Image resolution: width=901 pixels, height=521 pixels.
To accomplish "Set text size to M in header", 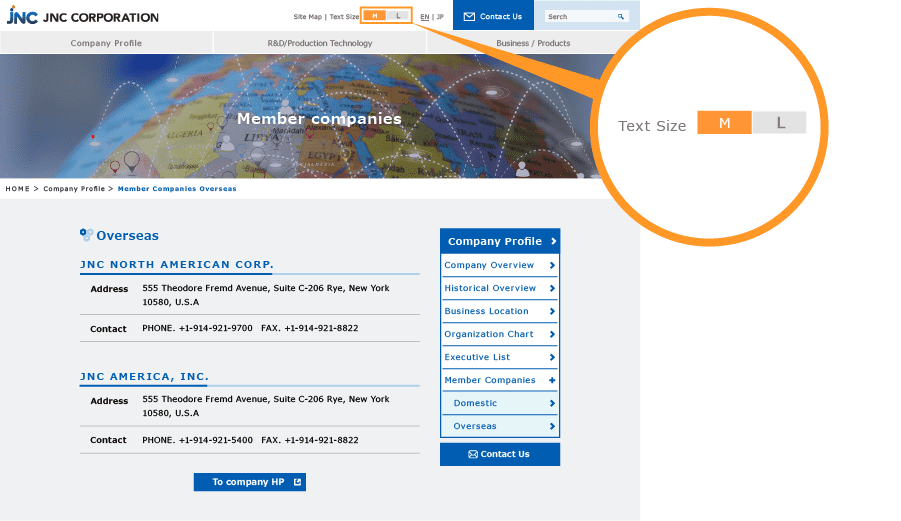I will tap(375, 16).
